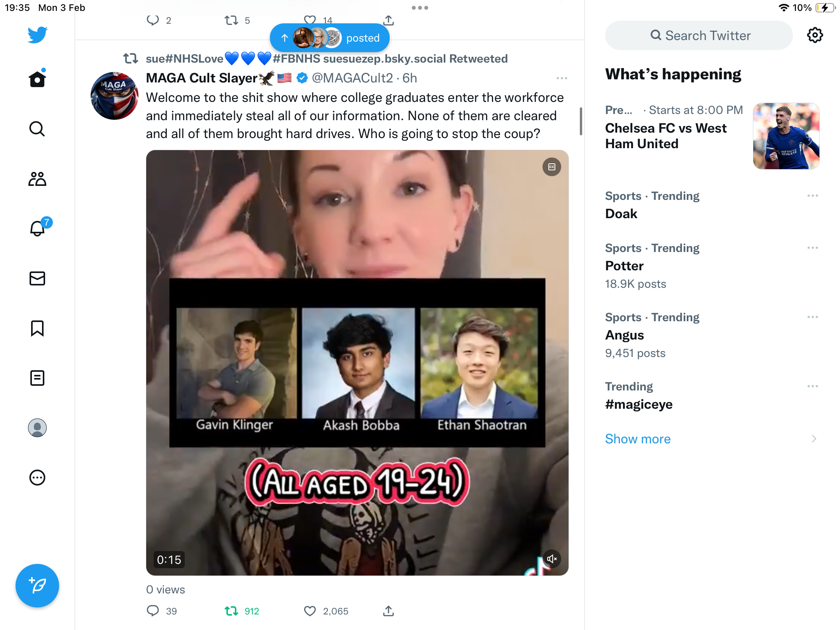840x630 pixels.
Task: Open MAGA Cult Slayer profile picture
Action: pyautogui.click(x=114, y=96)
